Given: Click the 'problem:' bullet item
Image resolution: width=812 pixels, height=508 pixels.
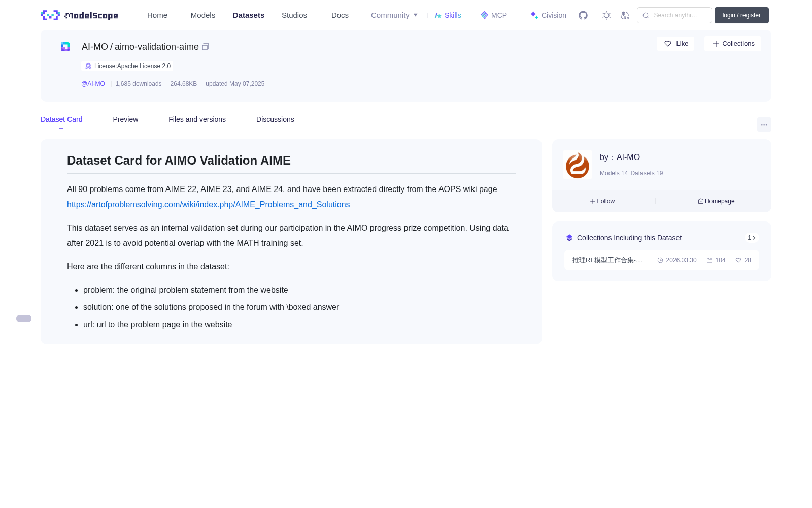Looking at the screenshot, I should [x=186, y=290].
